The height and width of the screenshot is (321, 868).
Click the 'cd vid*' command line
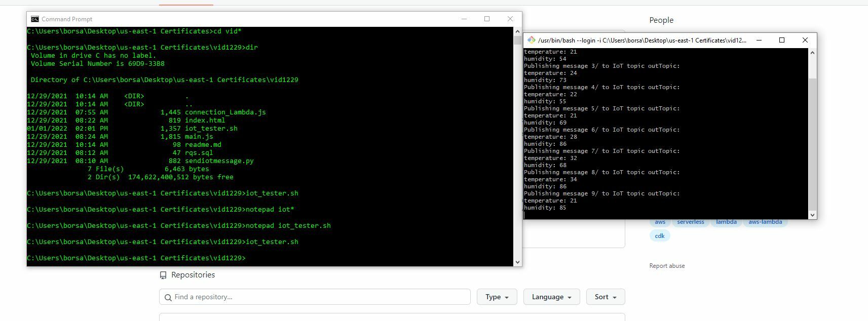click(134, 31)
